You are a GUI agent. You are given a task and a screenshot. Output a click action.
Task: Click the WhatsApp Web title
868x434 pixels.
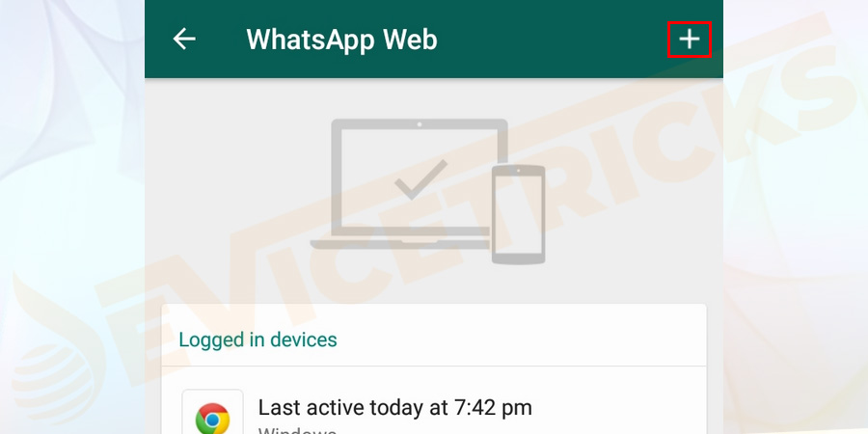pyautogui.click(x=341, y=40)
